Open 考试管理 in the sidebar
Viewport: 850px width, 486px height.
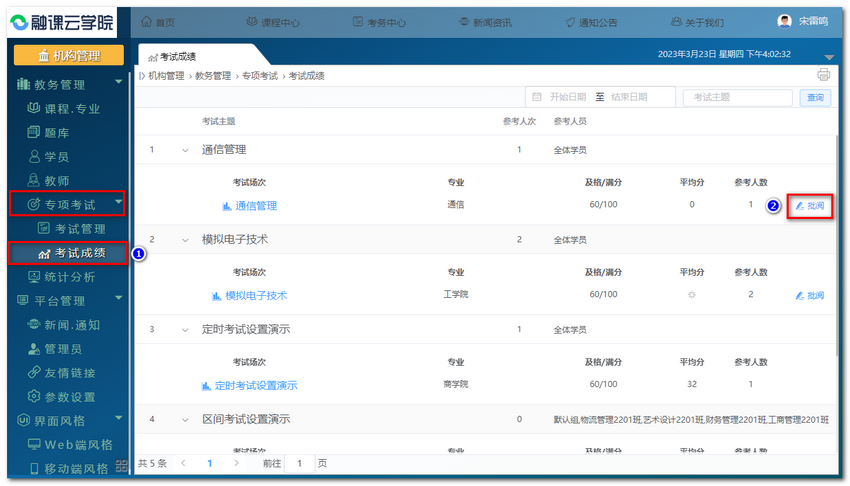(71, 229)
